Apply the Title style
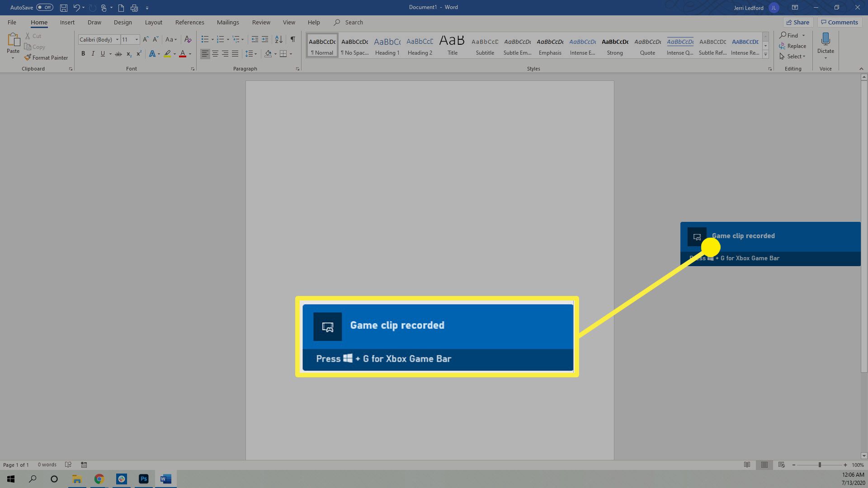Image resolution: width=868 pixels, height=488 pixels. tap(452, 46)
